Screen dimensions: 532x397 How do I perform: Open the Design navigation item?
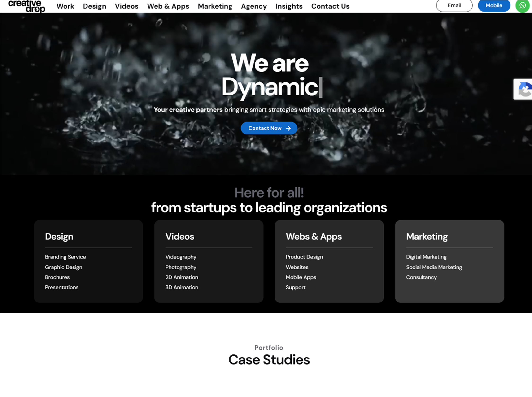[x=95, y=6]
